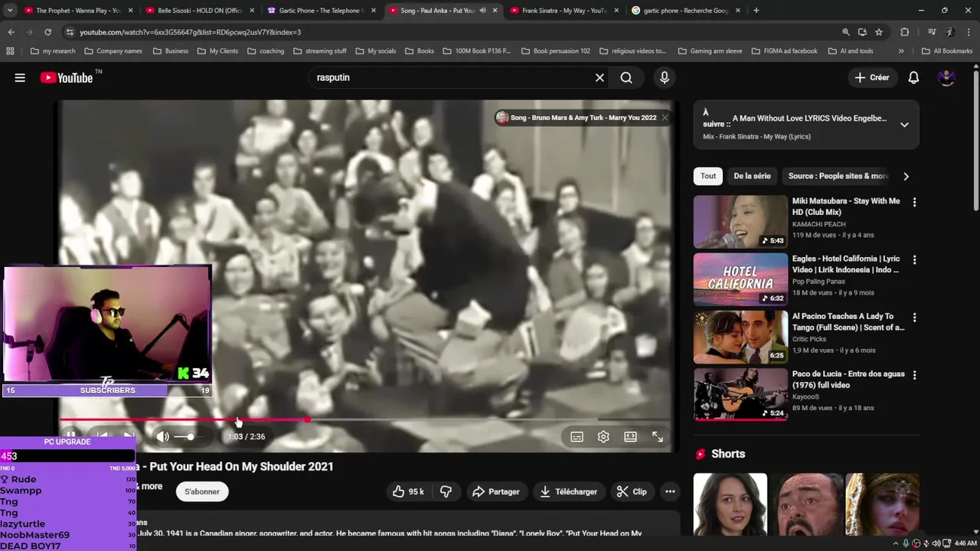This screenshot has height=551, width=980.
Task: Open player settings gear
Action: (x=603, y=436)
